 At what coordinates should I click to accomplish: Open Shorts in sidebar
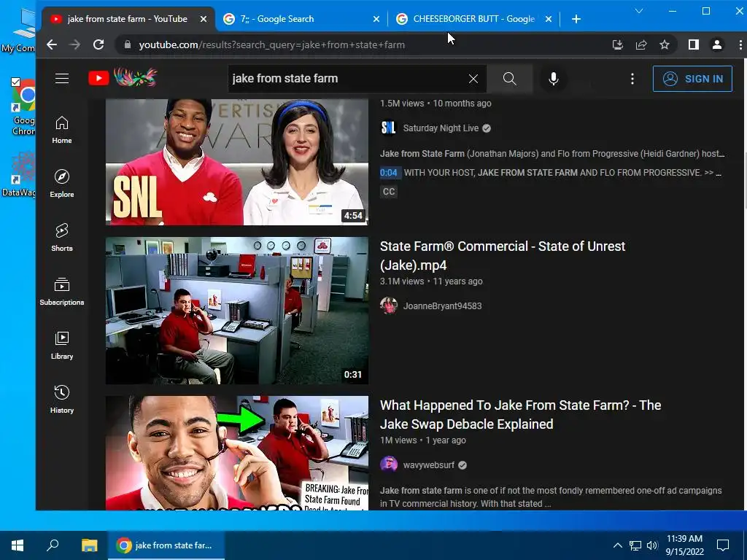click(x=62, y=238)
